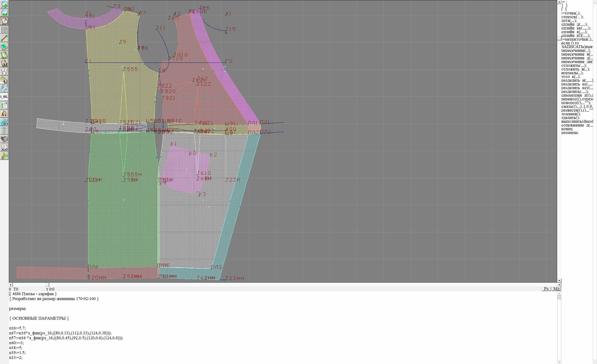Select 'пересечение(,,);' in command list

[576, 50]
